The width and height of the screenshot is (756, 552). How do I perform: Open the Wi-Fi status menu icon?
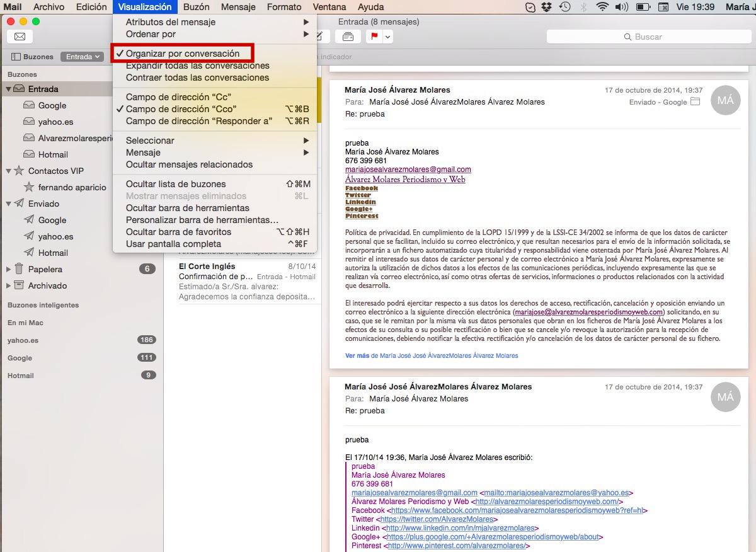coord(602,7)
